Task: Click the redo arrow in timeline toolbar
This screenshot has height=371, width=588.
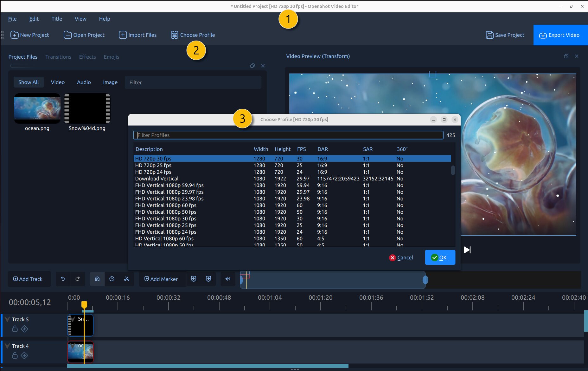Action: [x=78, y=279]
